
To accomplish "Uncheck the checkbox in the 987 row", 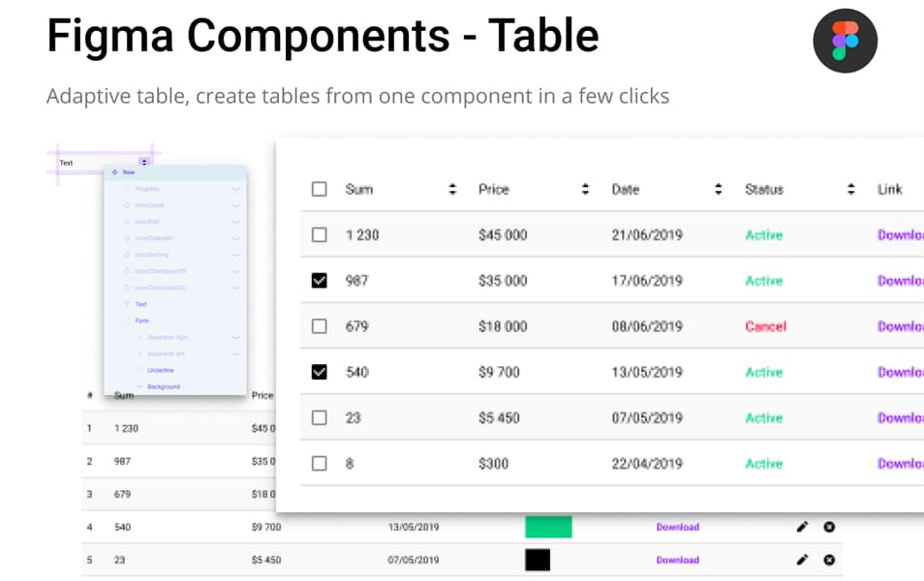I will click(x=320, y=280).
